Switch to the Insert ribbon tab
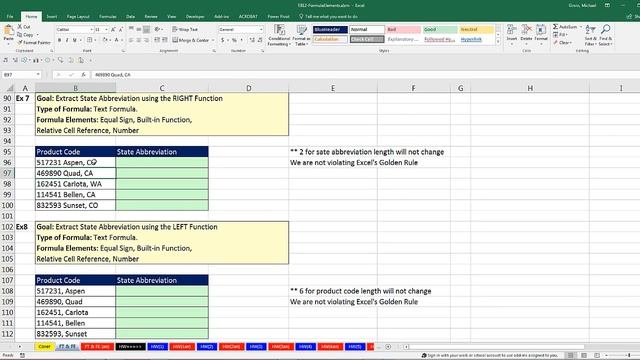The width and height of the screenshot is (640, 360). pos(52,16)
